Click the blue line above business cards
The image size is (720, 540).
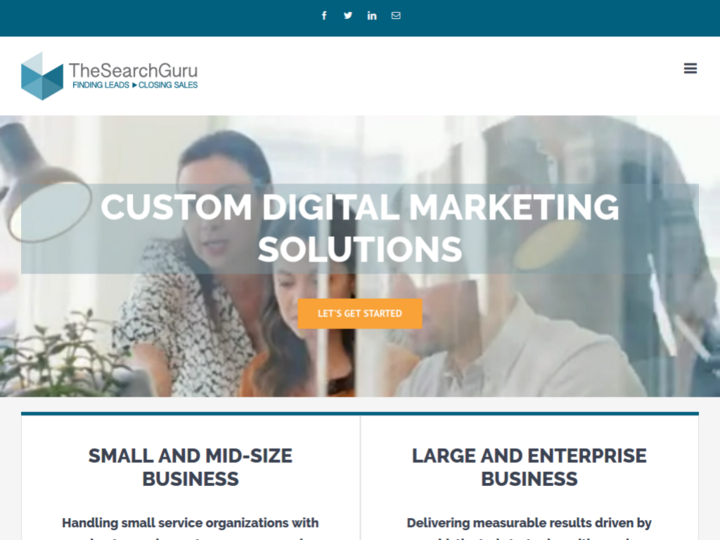click(x=360, y=414)
